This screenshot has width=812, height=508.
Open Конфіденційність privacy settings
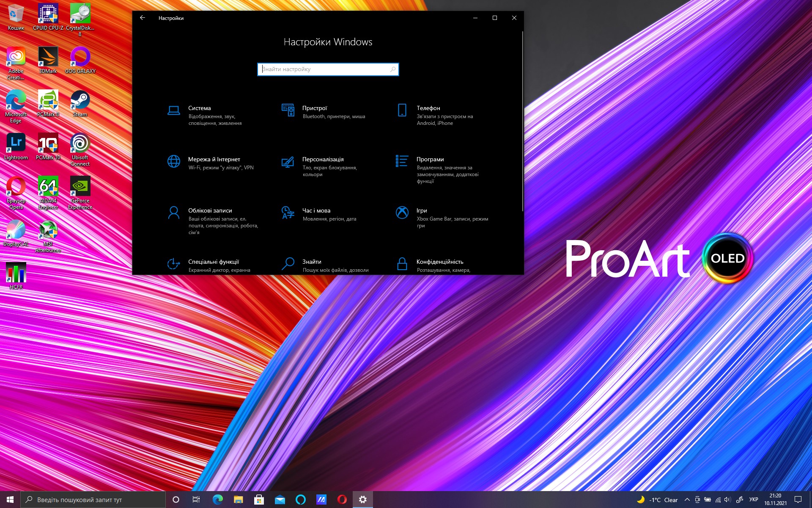439,262
